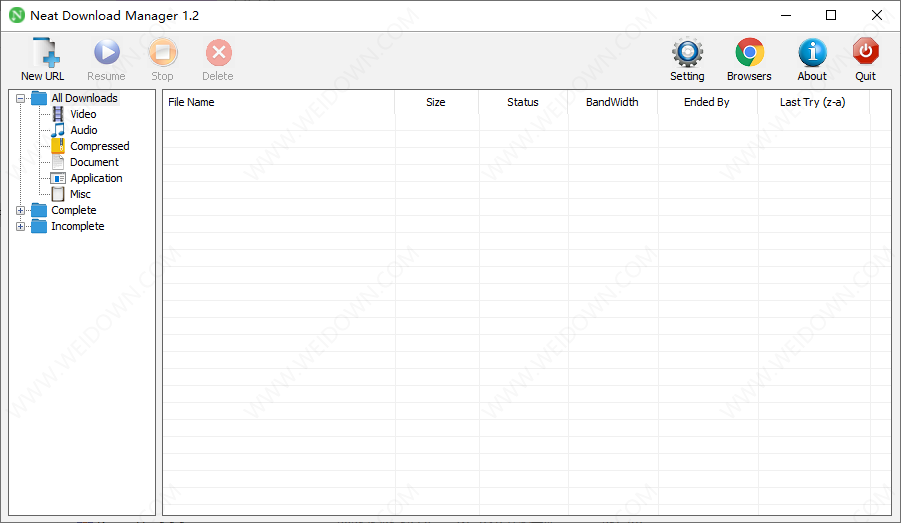Click the Application window icon
The width and height of the screenshot is (901, 523).
[58, 178]
